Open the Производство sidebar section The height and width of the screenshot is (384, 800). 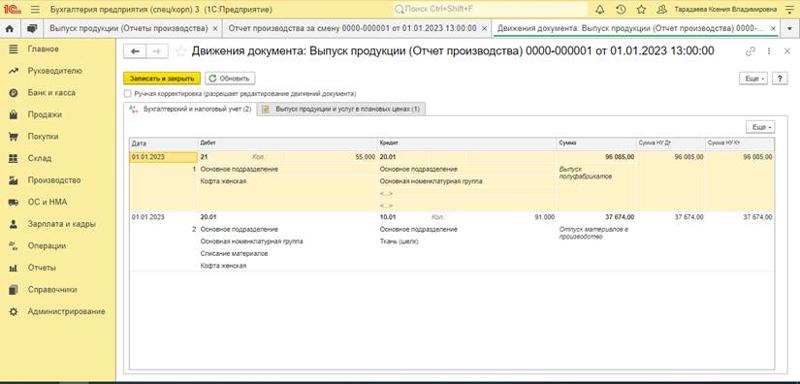click(54, 180)
